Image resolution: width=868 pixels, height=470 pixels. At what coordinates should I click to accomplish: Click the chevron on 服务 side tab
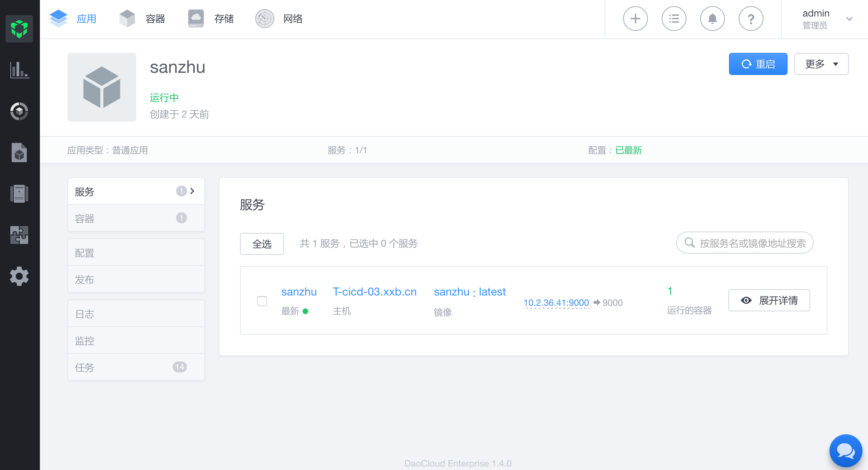point(192,191)
